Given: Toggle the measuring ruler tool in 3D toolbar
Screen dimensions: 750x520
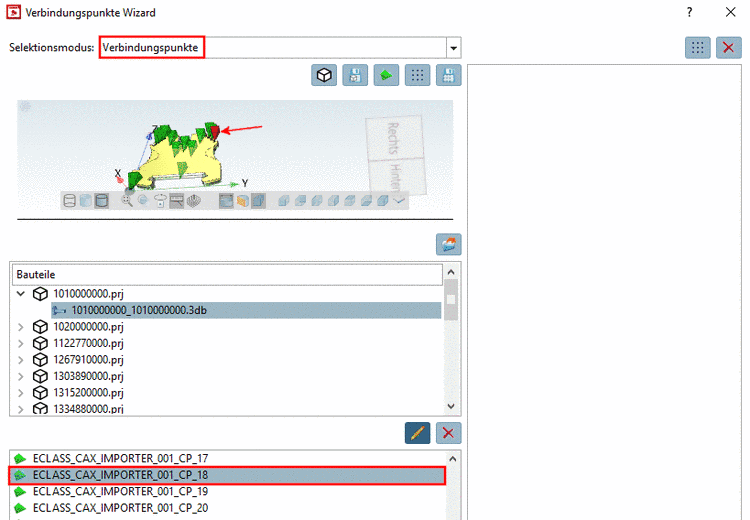Looking at the screenshot, I should pyautogui.click(x=176, y=201).
